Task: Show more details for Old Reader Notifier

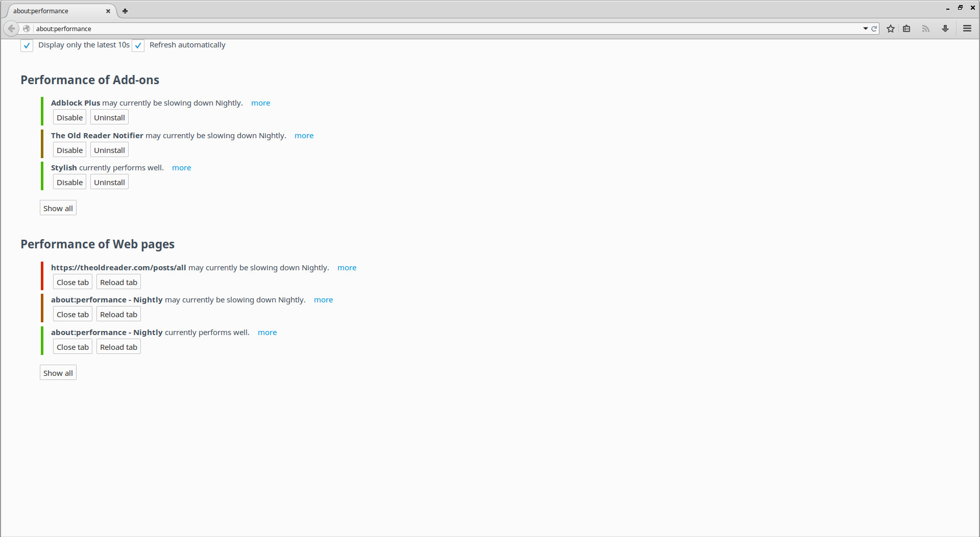Action: 304,136
